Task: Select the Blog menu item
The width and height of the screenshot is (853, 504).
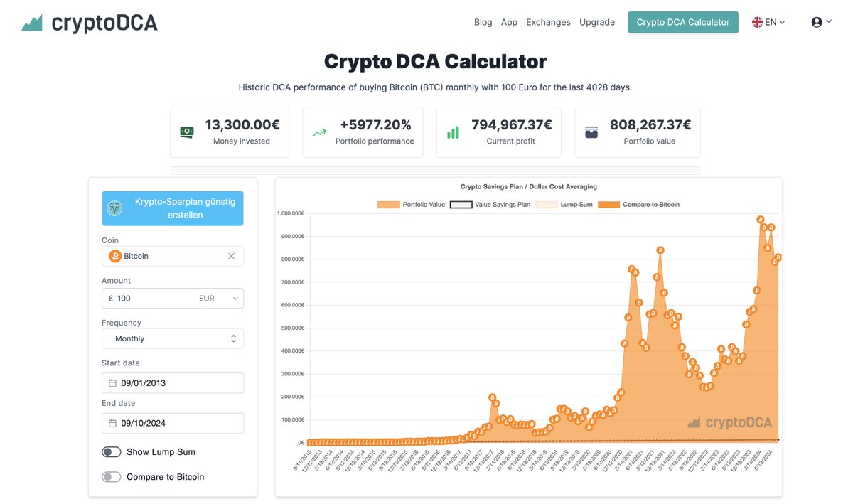Action: click(x=483, y=22)
